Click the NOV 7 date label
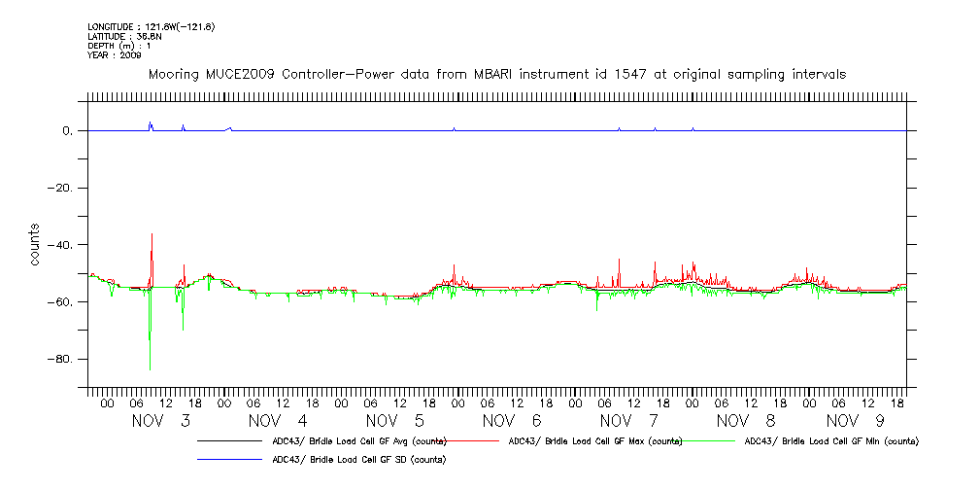This screenshot has width=980, height=490. coord(629,421)
